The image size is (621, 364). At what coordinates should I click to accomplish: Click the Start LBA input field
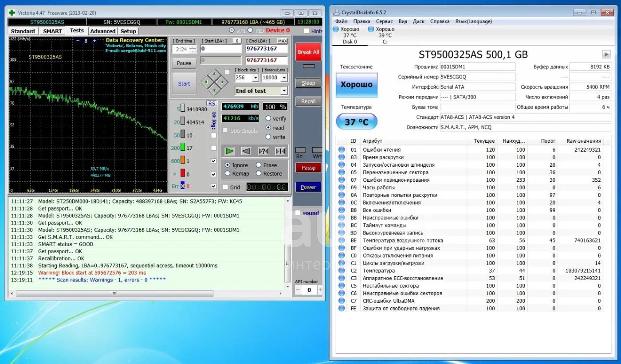coord(220,49)
